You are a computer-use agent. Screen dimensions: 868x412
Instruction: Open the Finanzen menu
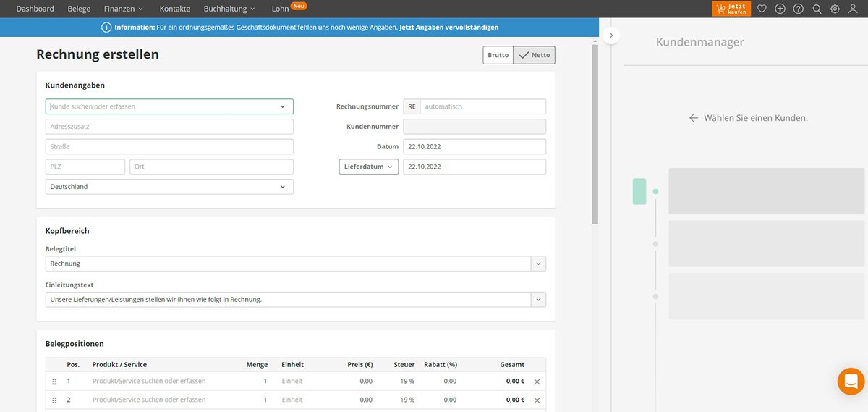123,9
